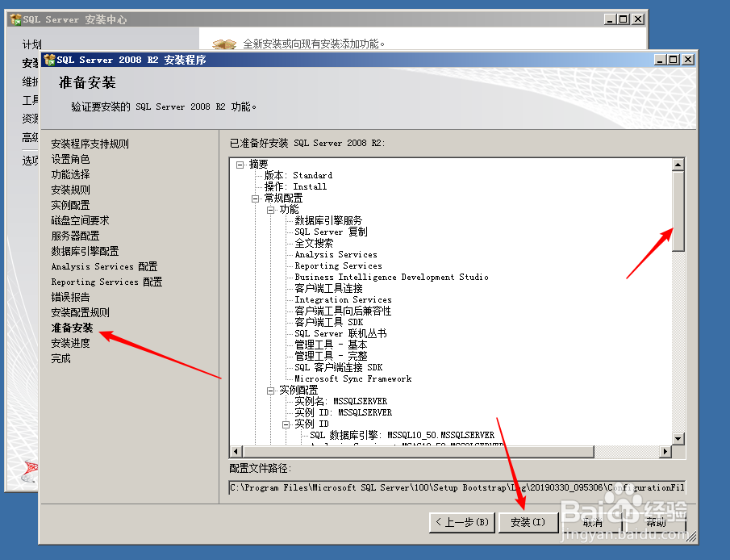The width and height of the screenshot is (730, 560).
Task: Select the 完成 step
Action: 60,359
